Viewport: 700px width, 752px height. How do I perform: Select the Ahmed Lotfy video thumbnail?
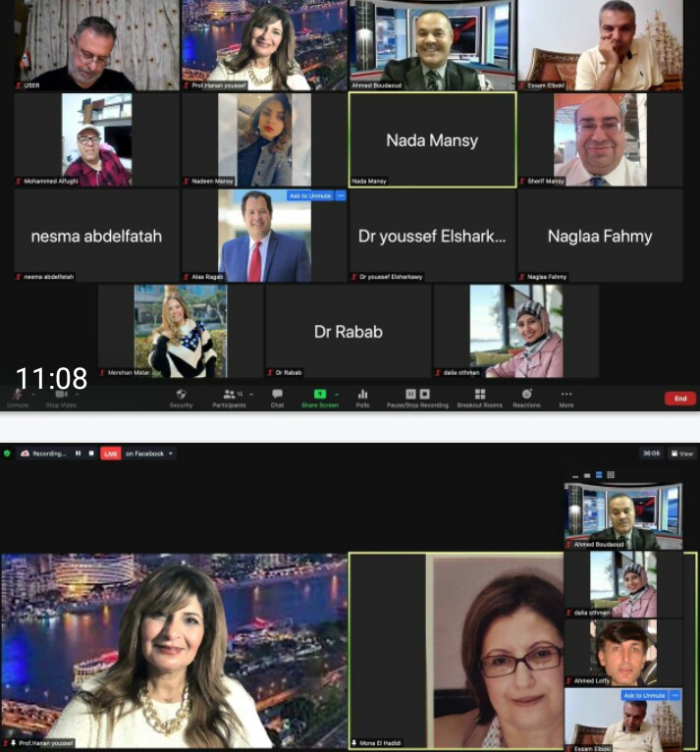point(623,652)
